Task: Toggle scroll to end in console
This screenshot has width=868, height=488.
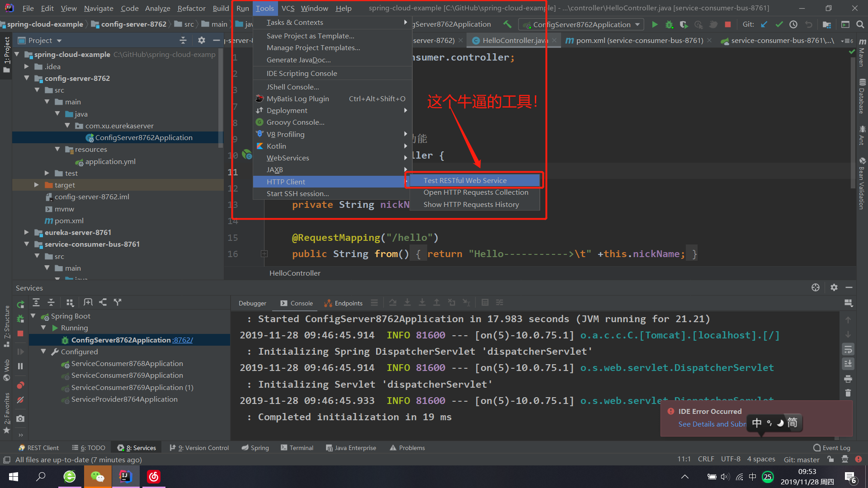Action: pos(848,364)
